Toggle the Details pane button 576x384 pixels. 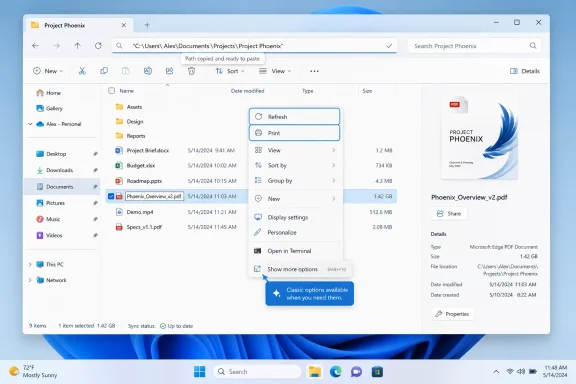525,71
